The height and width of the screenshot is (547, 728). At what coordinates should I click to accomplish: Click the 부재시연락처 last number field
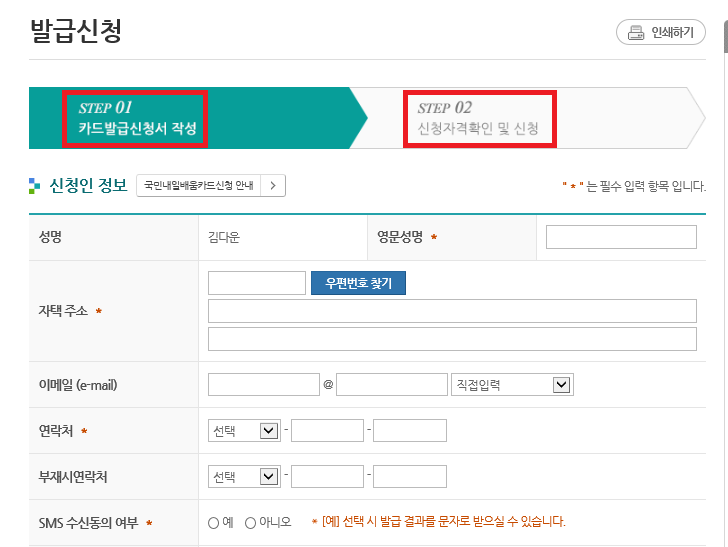(410, 476)
